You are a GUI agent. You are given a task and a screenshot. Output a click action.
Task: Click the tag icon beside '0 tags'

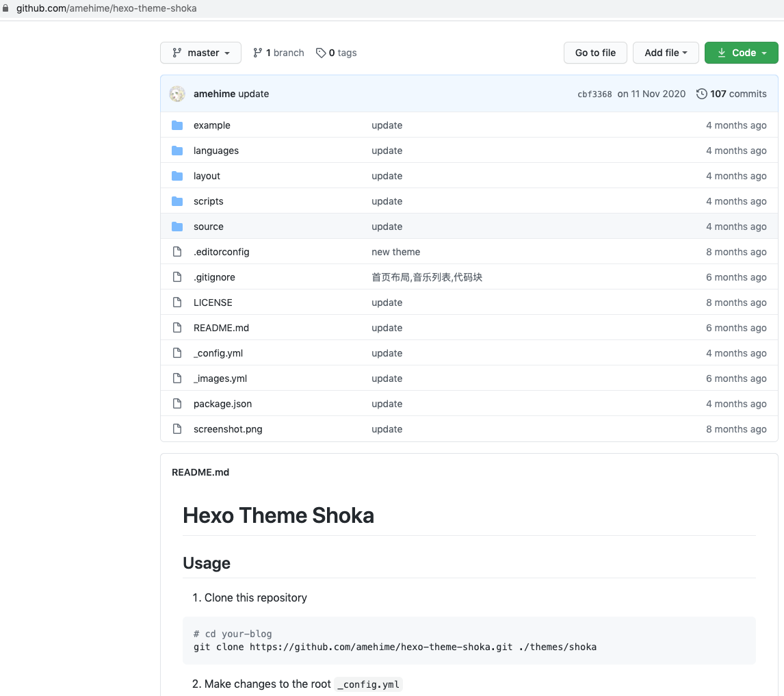click(321, 53)
